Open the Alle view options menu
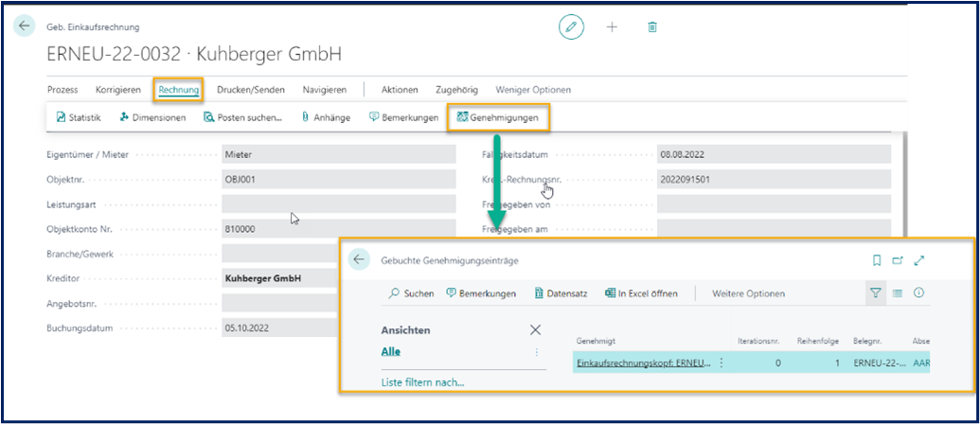 [x=537, y=351]
